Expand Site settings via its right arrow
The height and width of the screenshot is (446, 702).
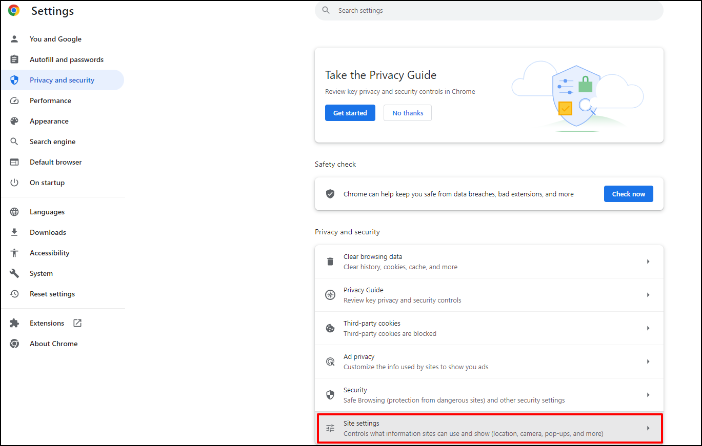(x=648, y=428)
